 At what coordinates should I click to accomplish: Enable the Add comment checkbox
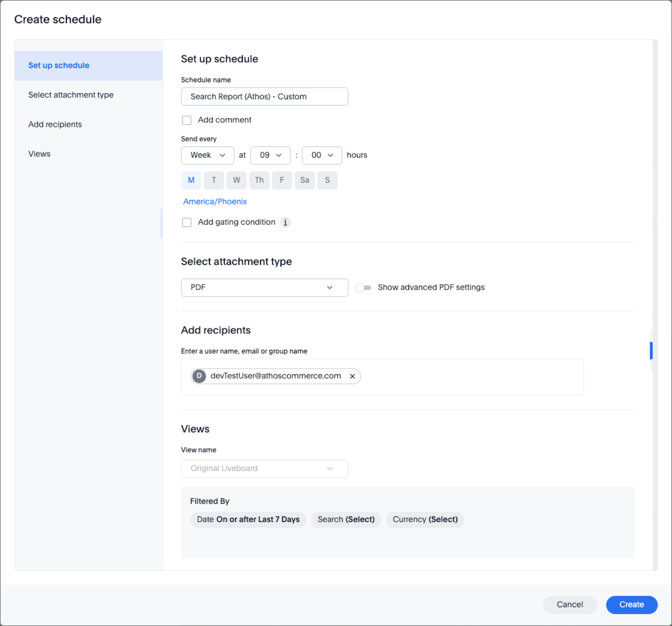point(186,120)
